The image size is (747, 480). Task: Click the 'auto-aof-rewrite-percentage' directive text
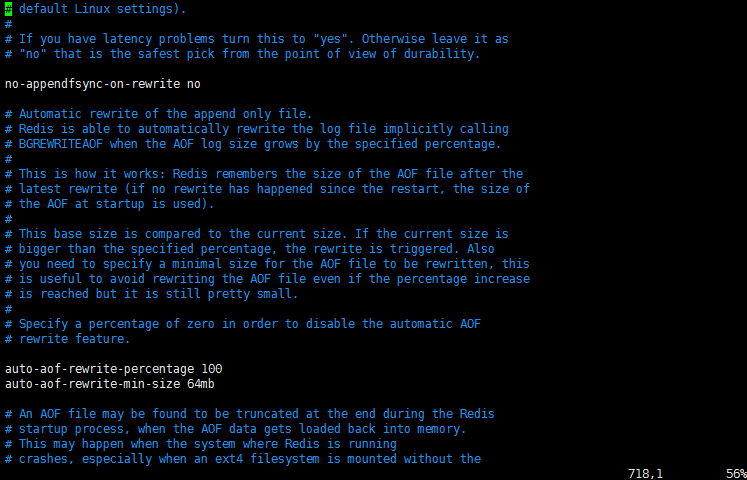tap(100, 369)
